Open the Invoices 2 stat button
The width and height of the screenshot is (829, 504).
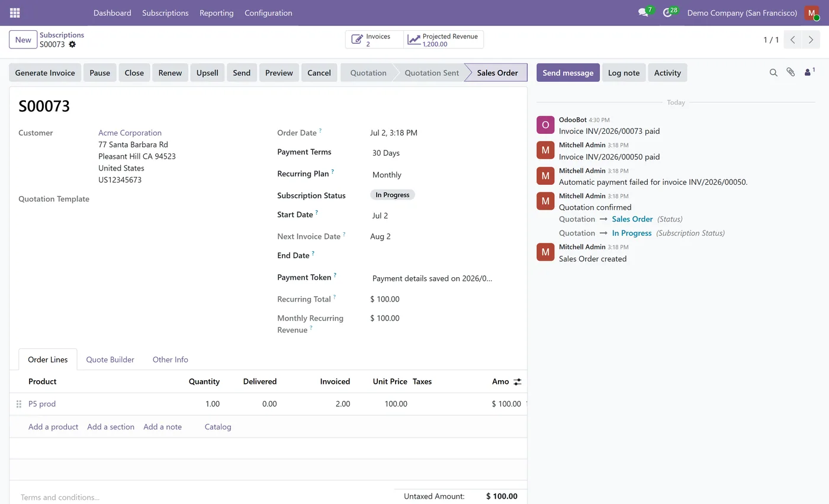[x=374, y=40]
